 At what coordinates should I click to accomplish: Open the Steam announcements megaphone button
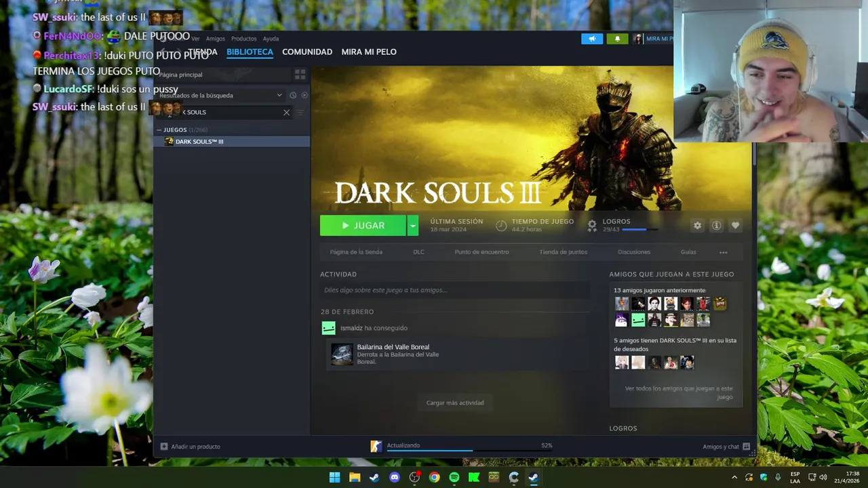coord(592,39)
